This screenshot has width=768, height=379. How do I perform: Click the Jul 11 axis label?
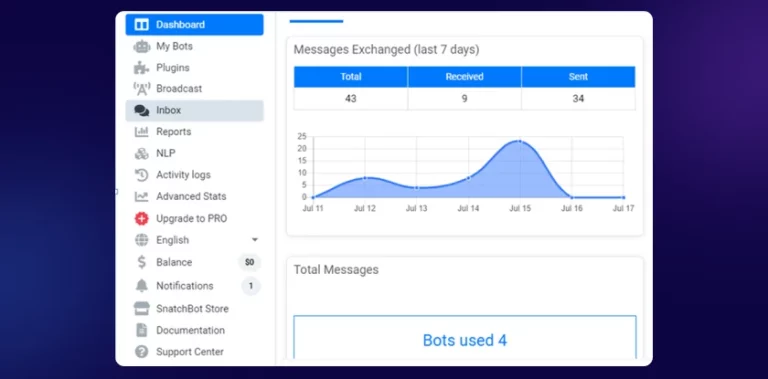pyautogui.click(x=313, y=209)
